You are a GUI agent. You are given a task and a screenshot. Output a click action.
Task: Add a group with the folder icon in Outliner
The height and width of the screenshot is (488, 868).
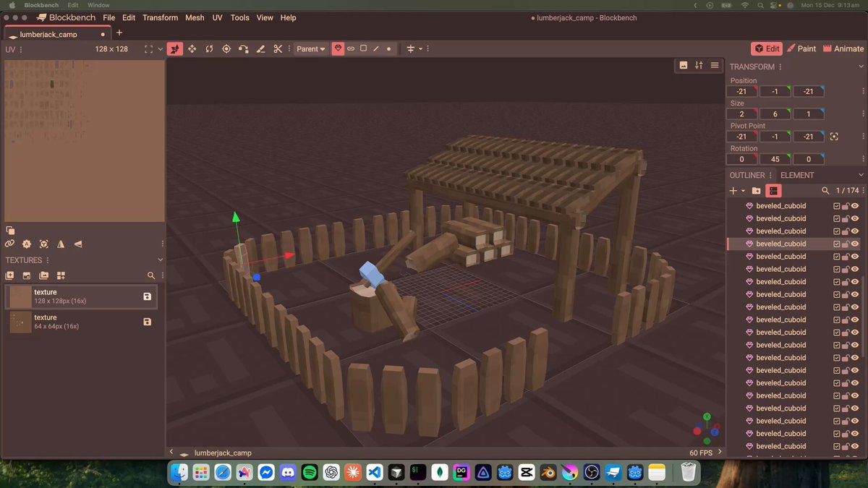[x=756, y=191]
